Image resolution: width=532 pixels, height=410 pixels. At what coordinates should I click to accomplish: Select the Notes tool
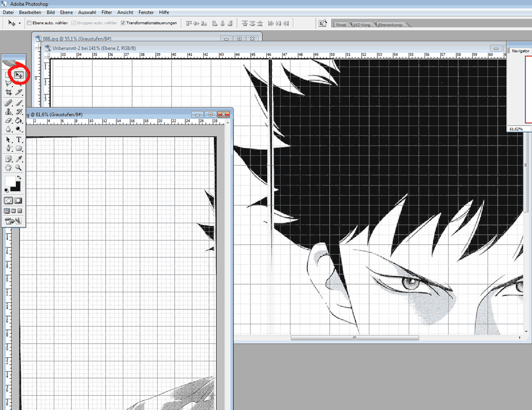coord(9,159)
